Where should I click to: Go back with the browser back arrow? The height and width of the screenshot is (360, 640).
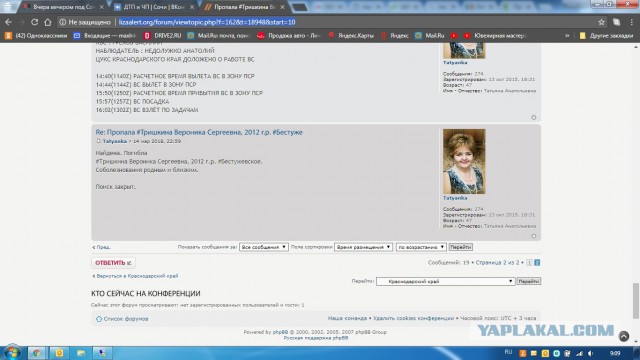[x=9, y=22]
